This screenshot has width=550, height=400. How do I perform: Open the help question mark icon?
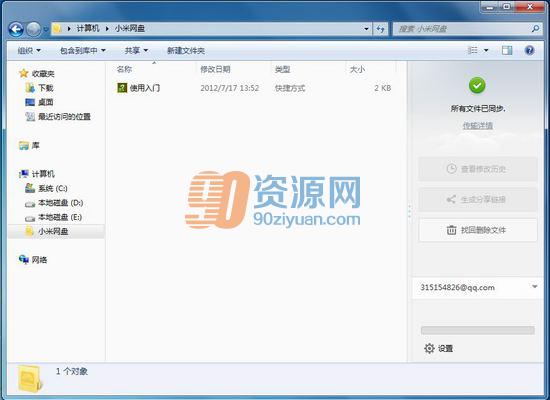click(529, 50)
